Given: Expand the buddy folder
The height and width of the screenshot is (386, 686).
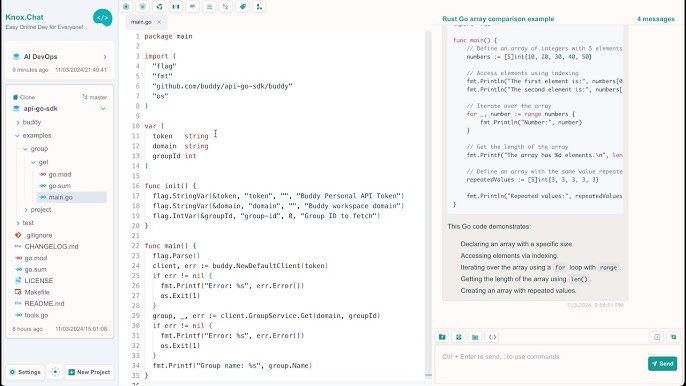Looking at the screenshot, I should tap(28, 122).
